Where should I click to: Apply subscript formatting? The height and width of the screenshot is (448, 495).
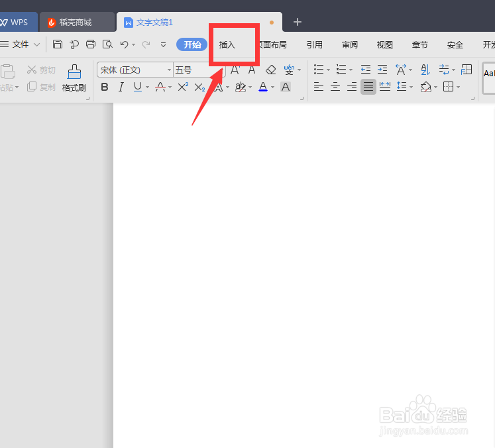(199, 87)
